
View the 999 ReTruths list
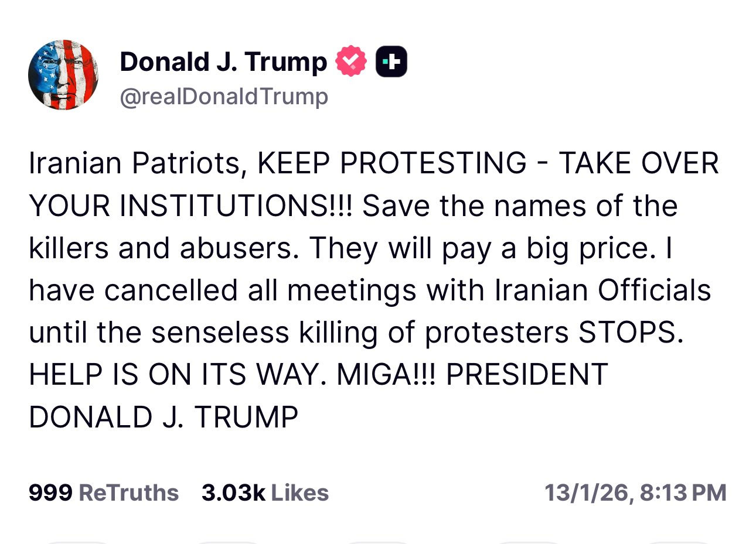coord(104,493)
